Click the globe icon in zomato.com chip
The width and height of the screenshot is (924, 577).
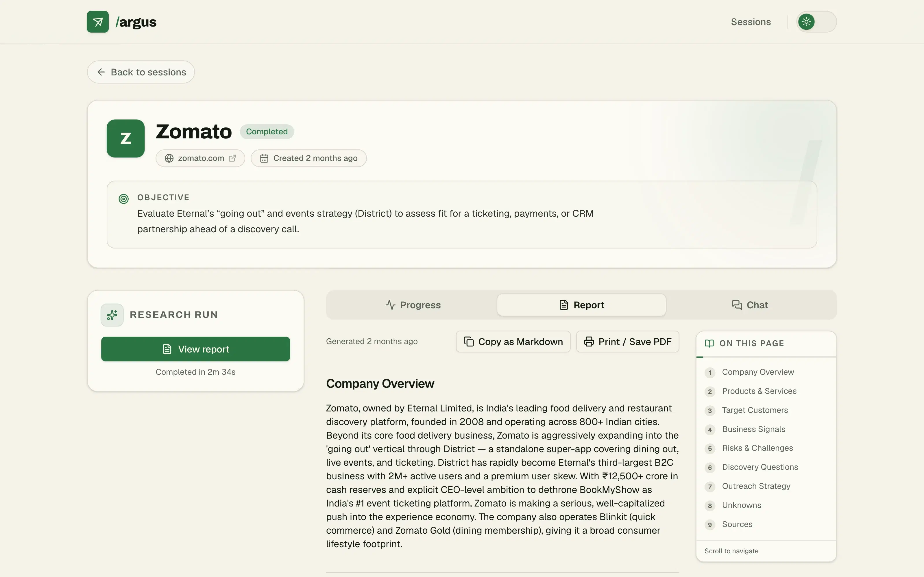pyautogui.click(x=169, y=158)
